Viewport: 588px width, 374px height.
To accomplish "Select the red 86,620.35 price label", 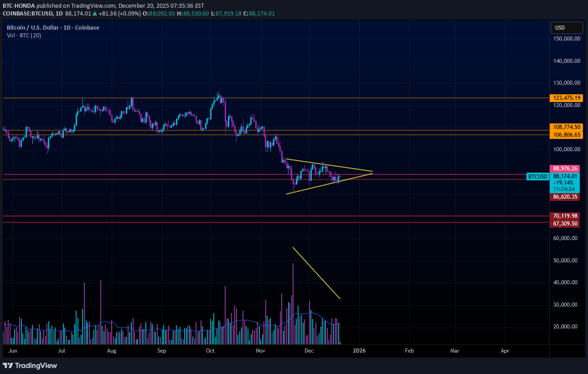I will (567, 197).
